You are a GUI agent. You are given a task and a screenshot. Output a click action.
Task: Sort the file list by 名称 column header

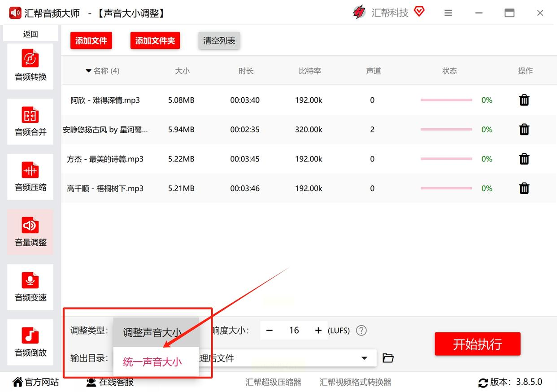pos(103,71)
